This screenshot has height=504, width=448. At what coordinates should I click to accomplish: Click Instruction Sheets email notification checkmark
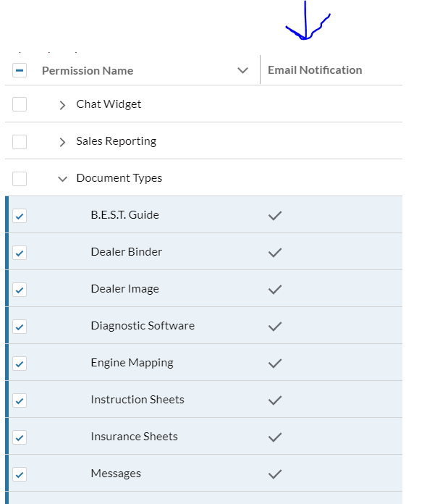click(275, 400)
